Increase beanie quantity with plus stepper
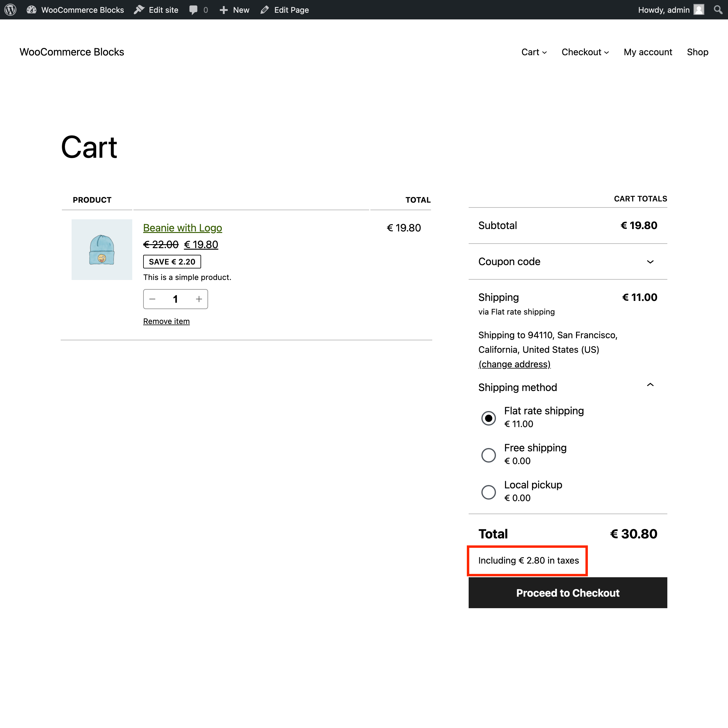The image size is (728, 728). coord(199,299)
